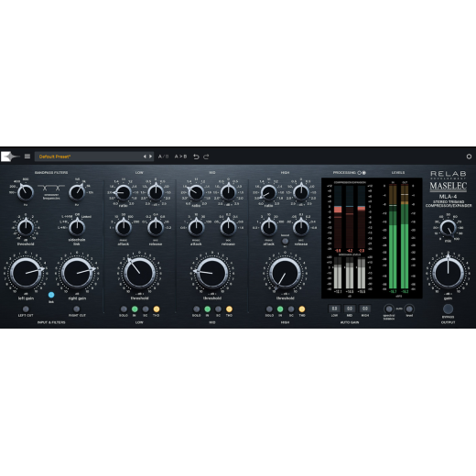
Task: Click the HIGH band attack knob
Action: (268, 228)
